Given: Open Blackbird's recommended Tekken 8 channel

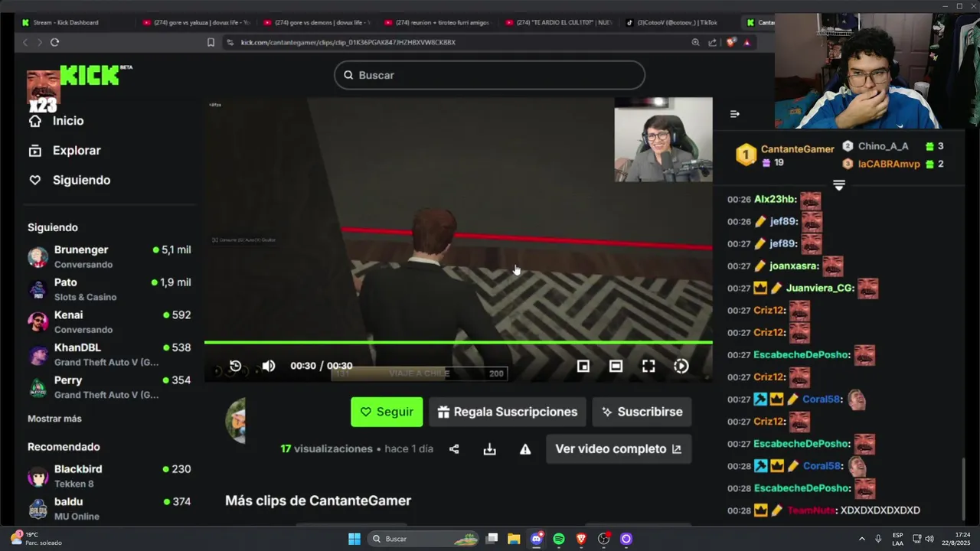Looking at the screenshot, I should pos(109,476).
